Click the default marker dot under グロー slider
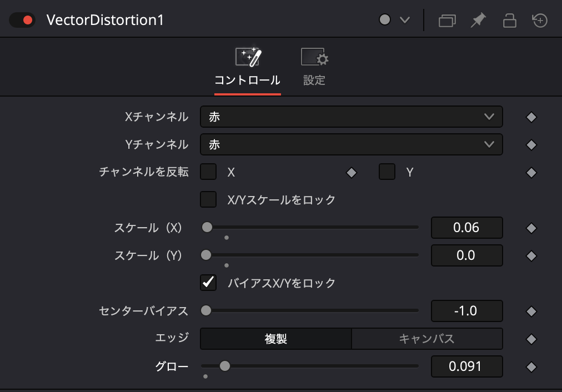The width and height of the screenshot is (562, 392). click(205, 376)
